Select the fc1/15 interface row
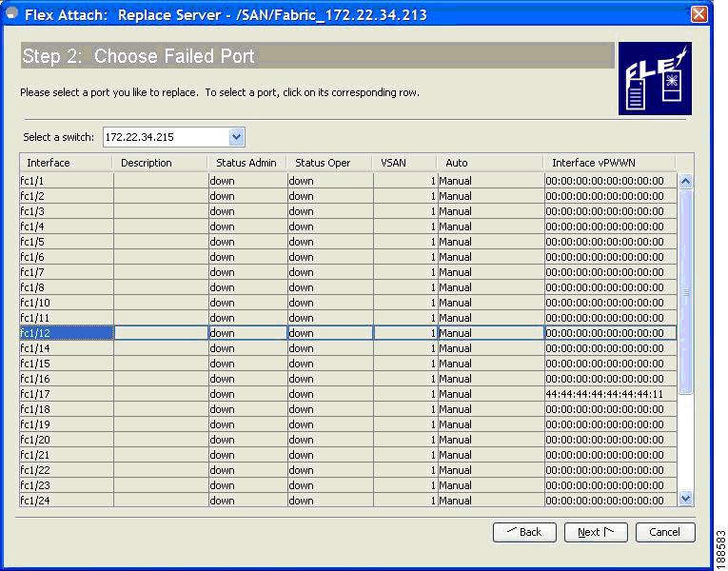This screenshot has height=571, width=728. [348, 364]
